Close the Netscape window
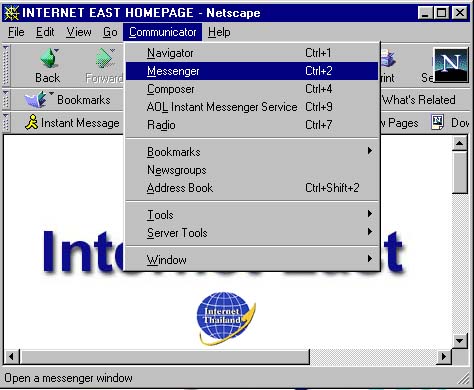Image resolution: width=474 pixels, height=390 pixels. 460,13
